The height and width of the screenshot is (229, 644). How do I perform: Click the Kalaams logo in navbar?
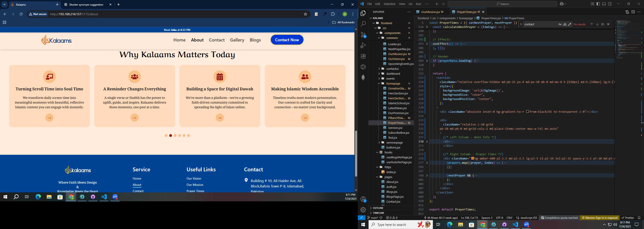pos(57,40)
